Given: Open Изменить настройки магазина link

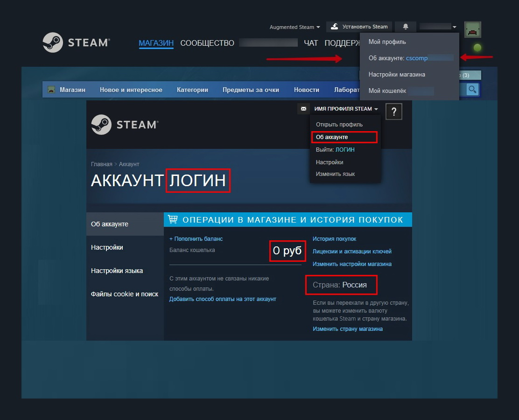Looking at the screenshot, I should (x=352, y=264).
